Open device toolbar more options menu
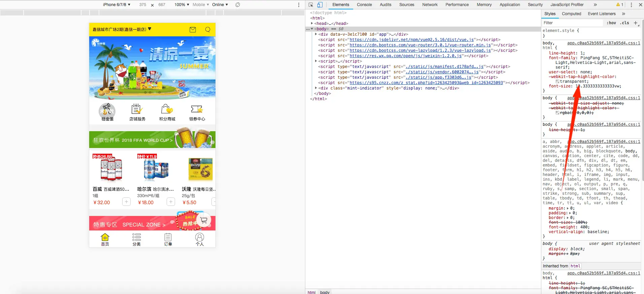644x294 pixels. pos(299,5)
